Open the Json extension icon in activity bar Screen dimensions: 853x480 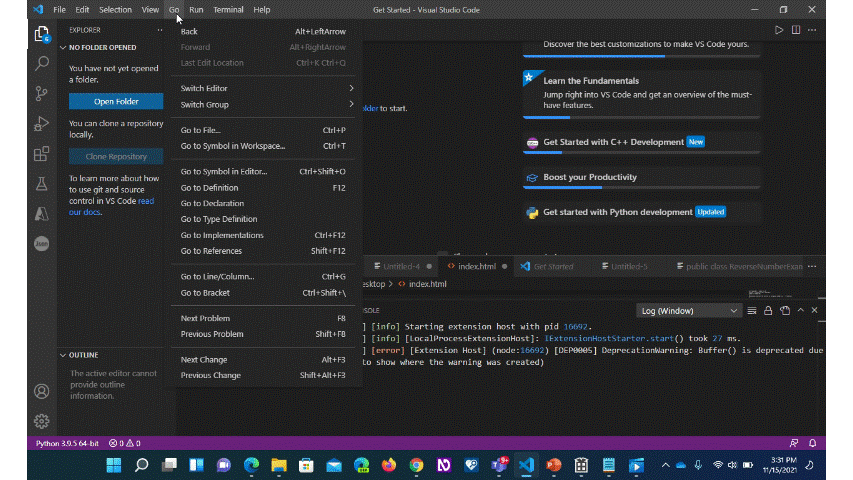tap(42, 243)
